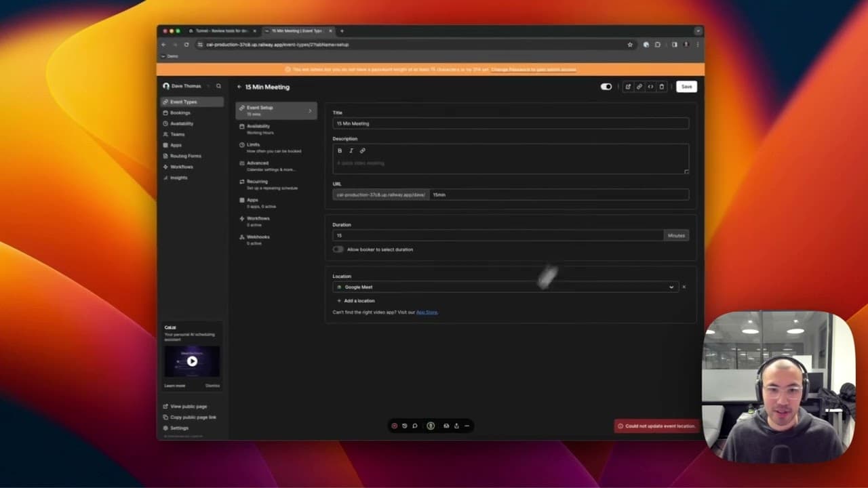Expand the tab search dropdown in the browser
The width and height of the screenshot is (868, 488).
[x=698, y=30]
